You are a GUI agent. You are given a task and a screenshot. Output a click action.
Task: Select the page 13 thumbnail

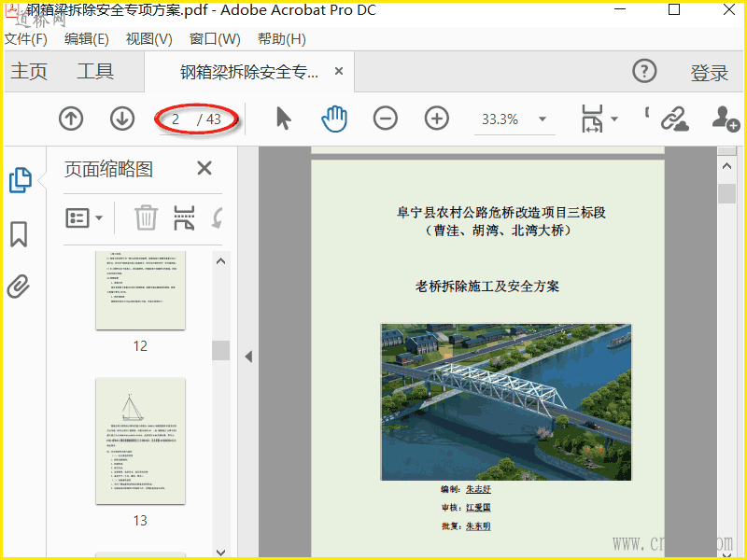tap(140, 441)
